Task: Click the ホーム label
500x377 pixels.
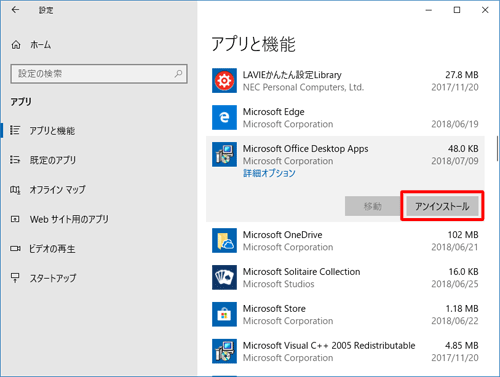Action: (40, 45)
